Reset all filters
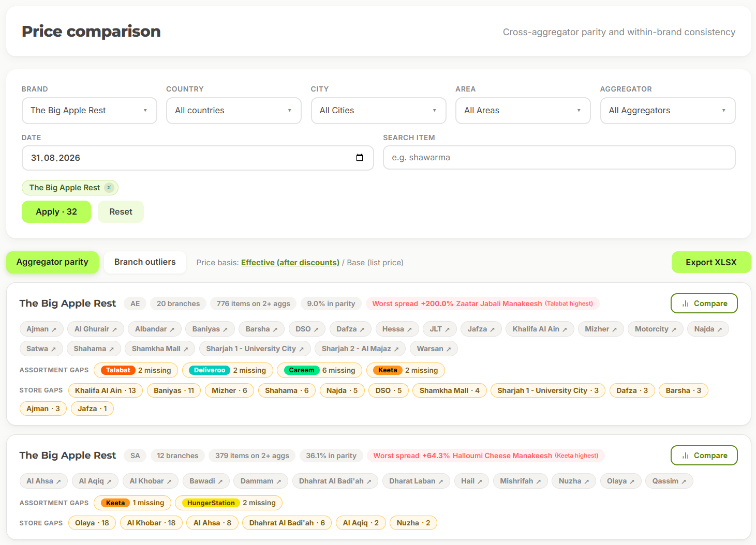This screenshot has width=756, height=545. (x=121, y=212)
